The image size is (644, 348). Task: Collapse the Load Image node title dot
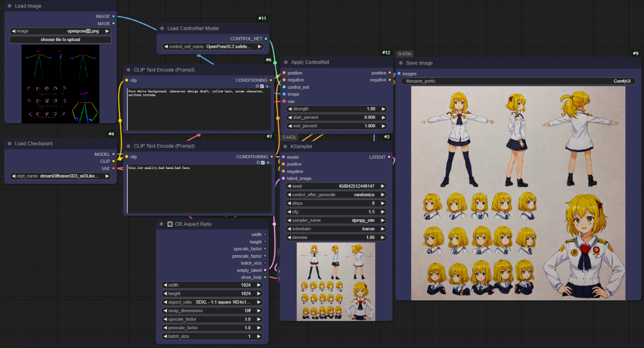point(10,6)
